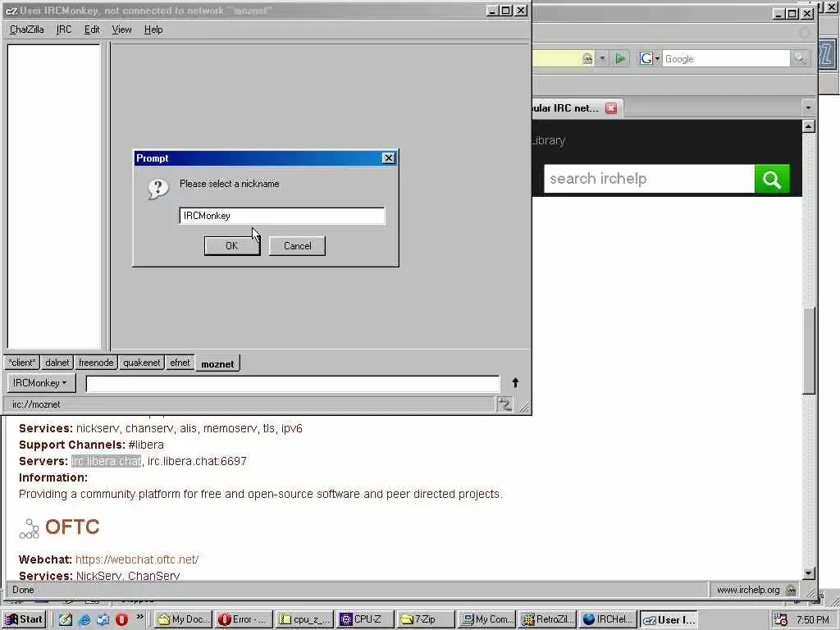Open the Windows Start menu
The height and width of the screenshot is (630, 840).
(x=24, y=619)
